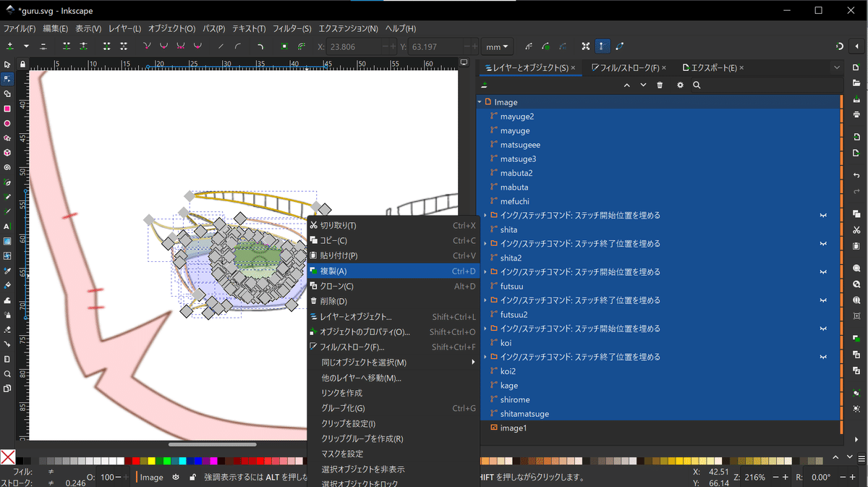Make selected segments curves

click(238, 46)
